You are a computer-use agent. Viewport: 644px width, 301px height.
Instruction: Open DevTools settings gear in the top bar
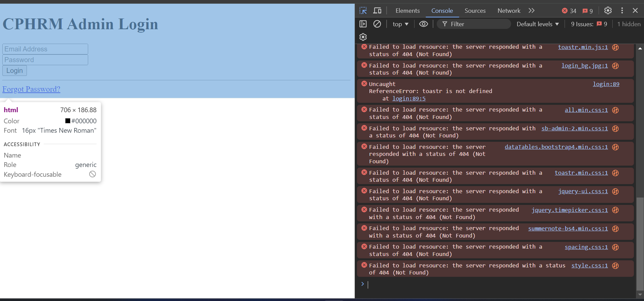click(x=608, y=11)
